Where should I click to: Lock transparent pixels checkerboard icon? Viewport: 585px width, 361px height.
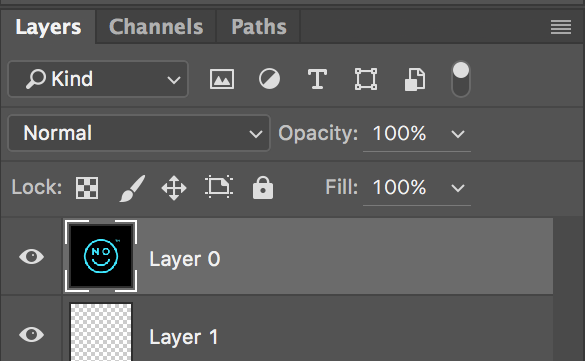(87, 188)
